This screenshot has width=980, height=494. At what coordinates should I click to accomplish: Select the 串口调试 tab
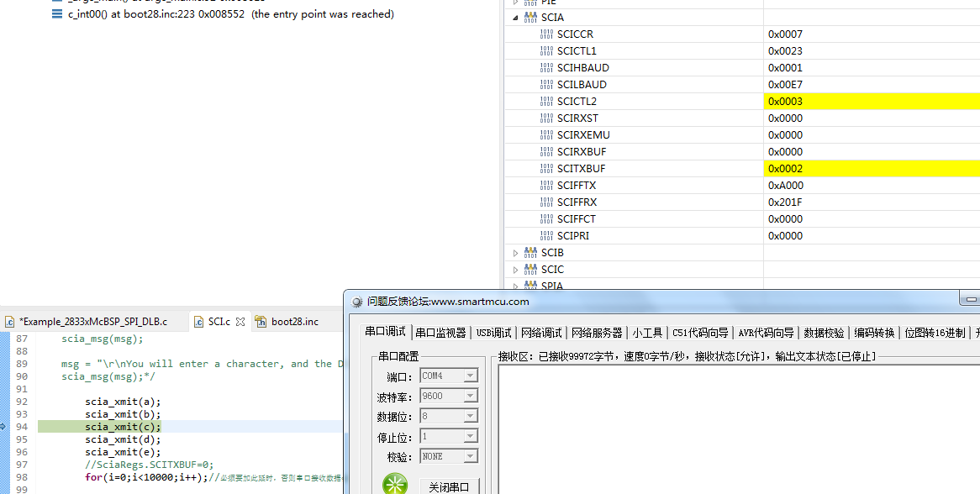click(x=386, y=332)
